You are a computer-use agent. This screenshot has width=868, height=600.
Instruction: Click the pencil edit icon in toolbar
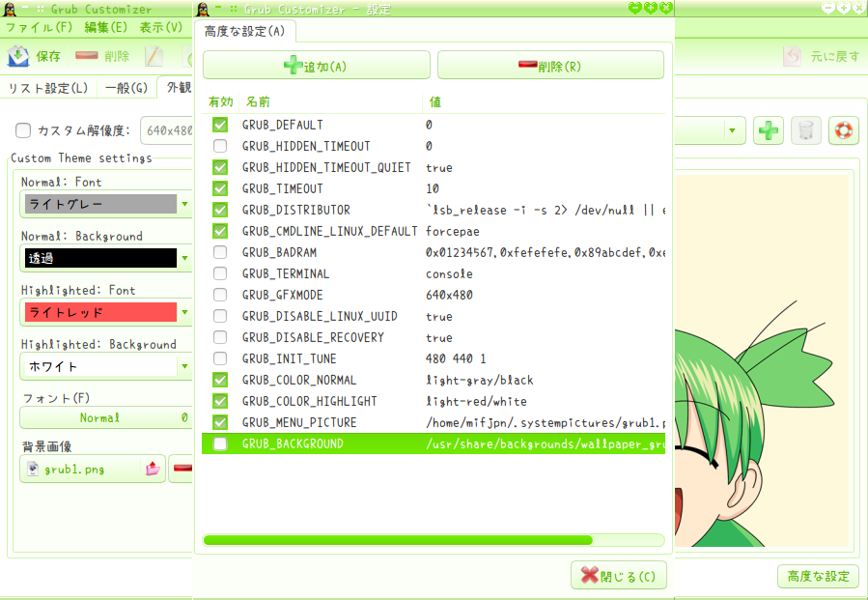point(154,56)
